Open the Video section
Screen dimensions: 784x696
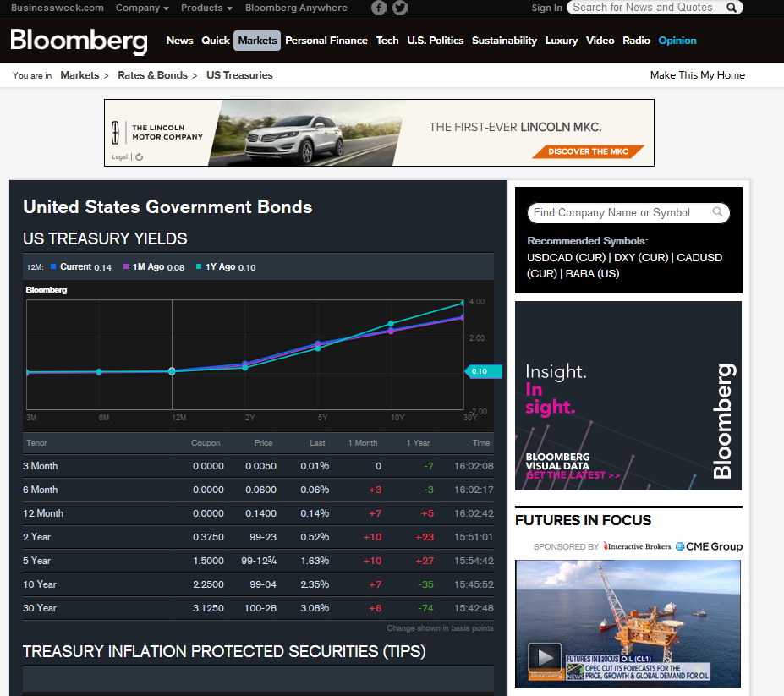pos(600,41)
